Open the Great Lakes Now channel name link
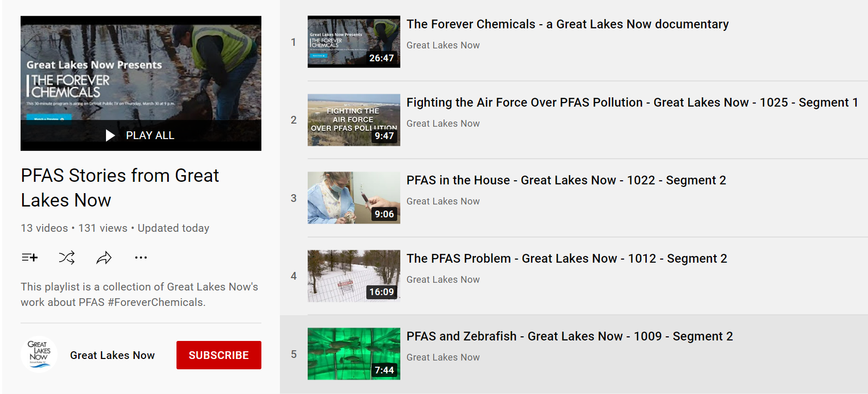The width and height of the screenshot is (868, 394). point(112,355)
